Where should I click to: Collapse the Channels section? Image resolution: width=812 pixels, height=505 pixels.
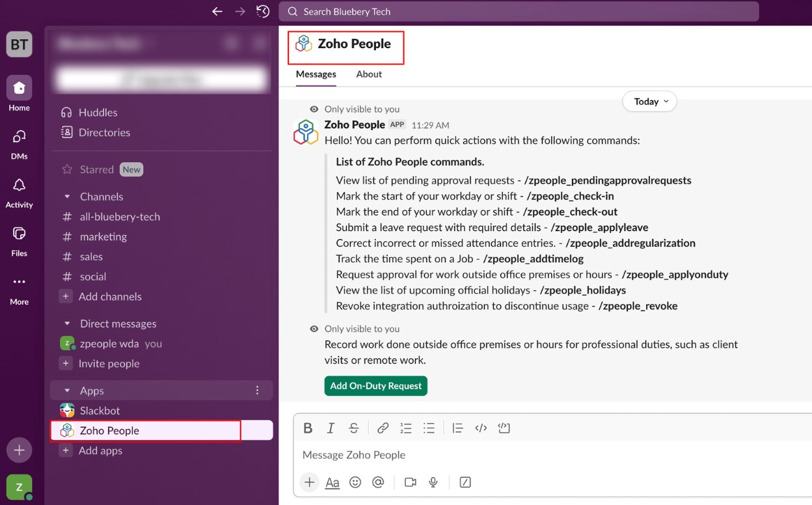click(x=66, y=197)
